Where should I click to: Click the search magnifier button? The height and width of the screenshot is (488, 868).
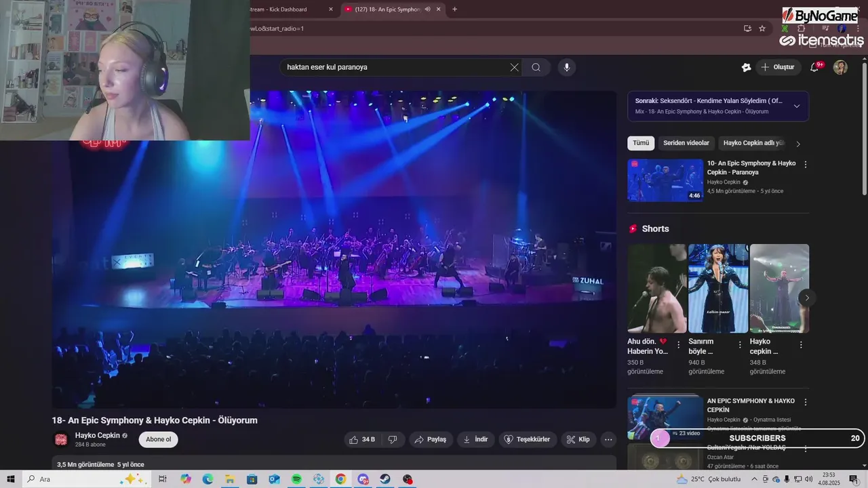(x=536, y=67)
